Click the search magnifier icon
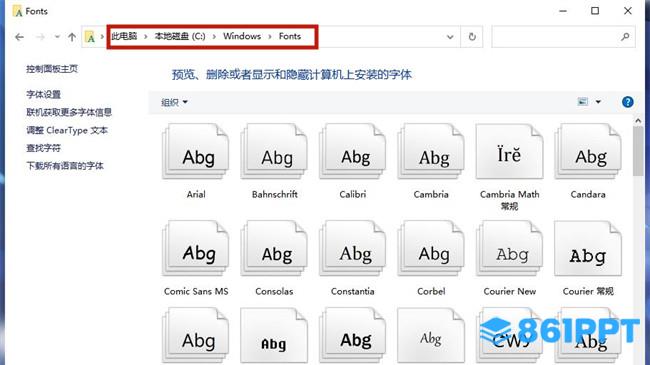Image resolution: width=650 pixels, height=365 pixels. 625,37
